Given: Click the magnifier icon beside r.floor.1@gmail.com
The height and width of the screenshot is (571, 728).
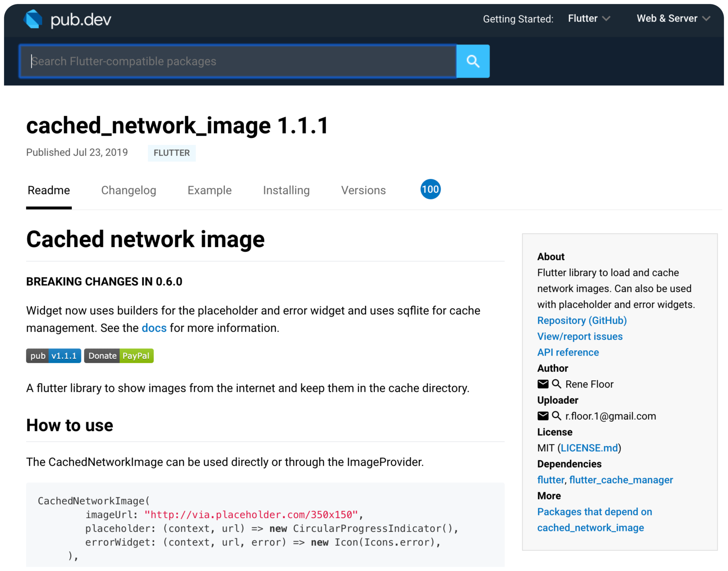Looking at the screenshot, I should coord(556,416).
